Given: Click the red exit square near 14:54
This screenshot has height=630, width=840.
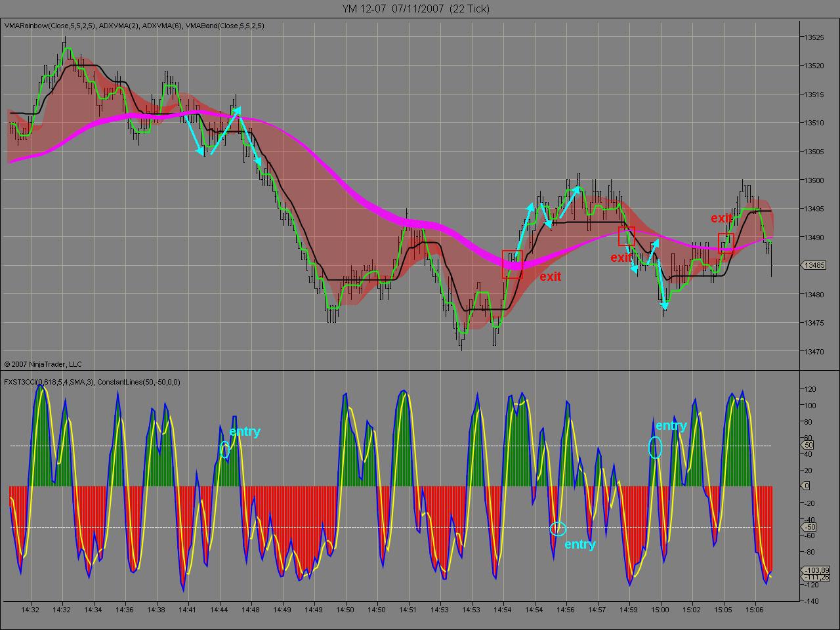Looking at the screenshot, I should pyautogui.click(x=512, y=264).
